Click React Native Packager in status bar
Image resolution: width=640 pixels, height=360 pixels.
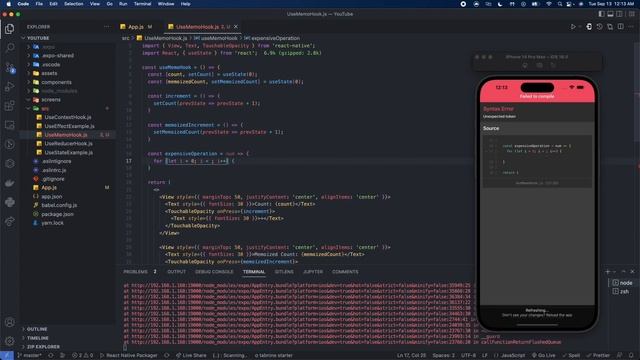pyautogui.click(x=129, y=356)
